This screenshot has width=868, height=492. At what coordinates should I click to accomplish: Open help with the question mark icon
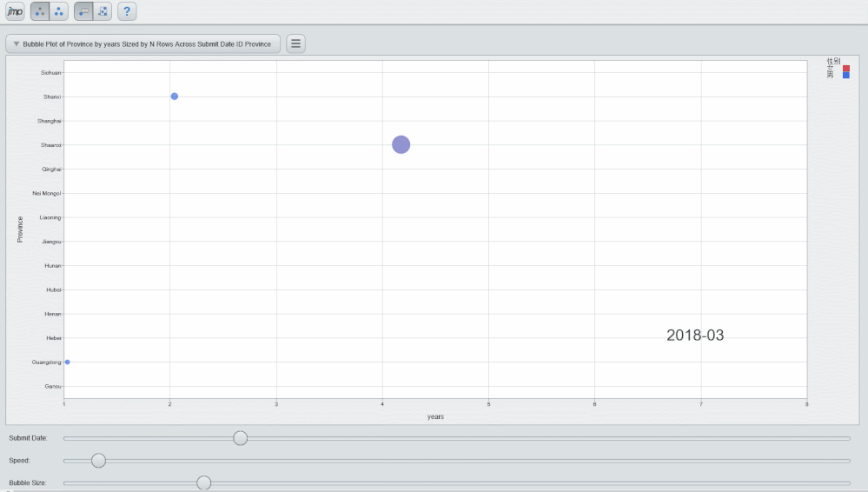(x=127, y=11)
